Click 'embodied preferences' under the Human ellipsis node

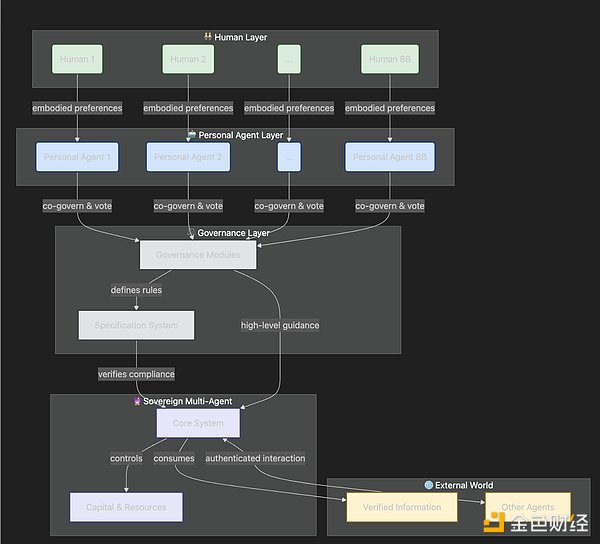coord(289,108)
